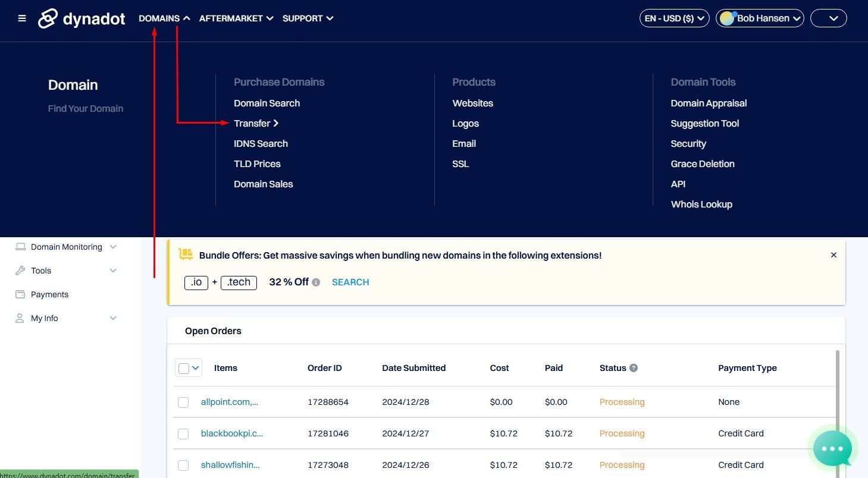The width and height of the screenshot is (868, 478).
Task: Click the Open Orders heading
Action: (213, 331)
